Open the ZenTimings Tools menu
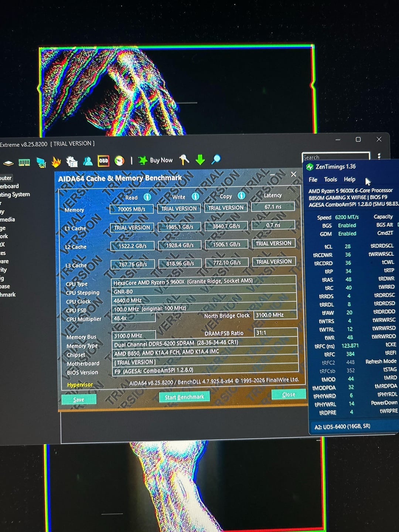The width and height of the screenshot is (399, 532). [330, 180]
